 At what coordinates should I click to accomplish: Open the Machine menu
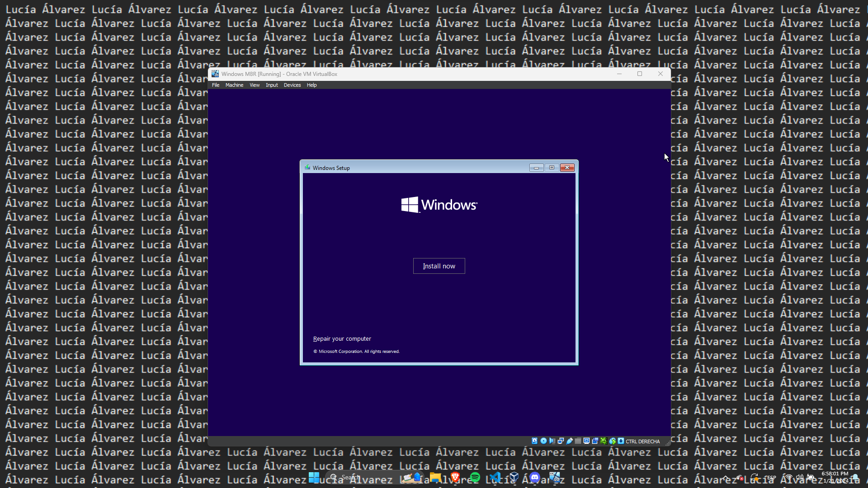[234, 85]
